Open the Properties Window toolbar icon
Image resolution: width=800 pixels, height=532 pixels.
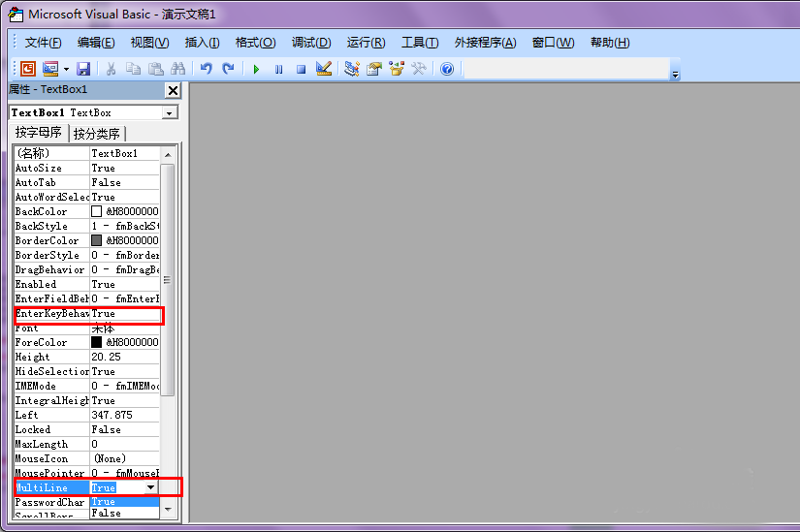[374, 69]
